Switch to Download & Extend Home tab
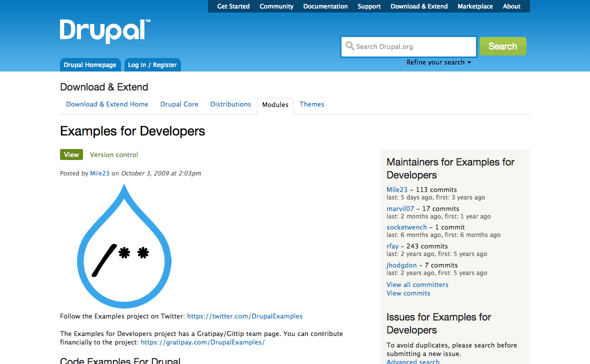The height and width of the screenshot is (364, 590). pos(107,104)
